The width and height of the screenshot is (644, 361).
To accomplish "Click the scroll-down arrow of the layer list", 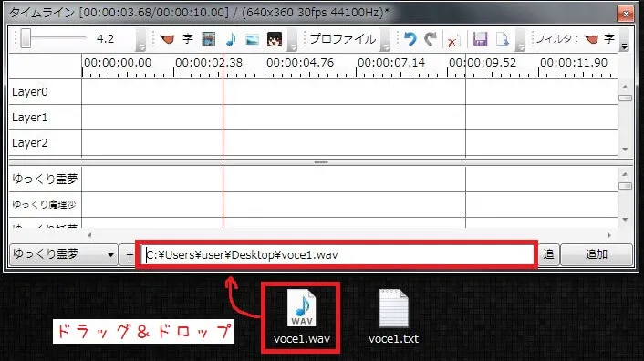I will tap(625, 149).
